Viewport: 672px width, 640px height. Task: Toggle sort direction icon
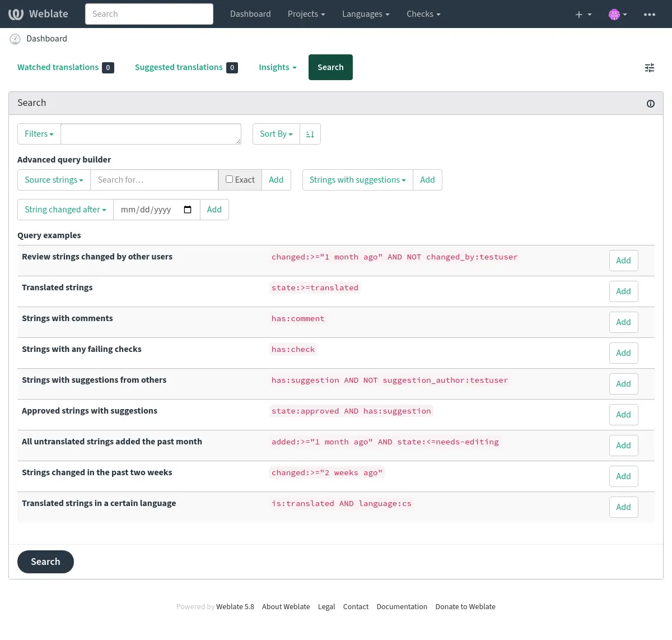pyautogui.click(x=310, y=134)
